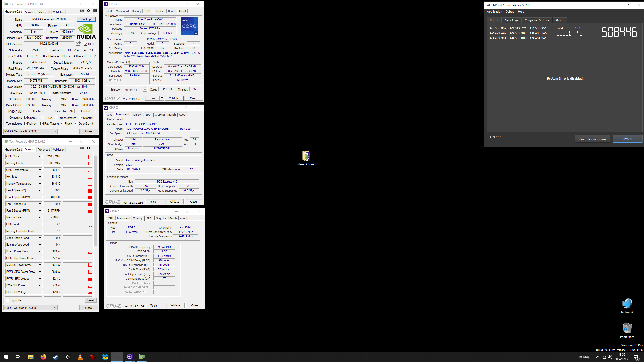The image size is (644, 362).
Task: Expand Memory Used sensor dropdown
Action: (40, 217)
